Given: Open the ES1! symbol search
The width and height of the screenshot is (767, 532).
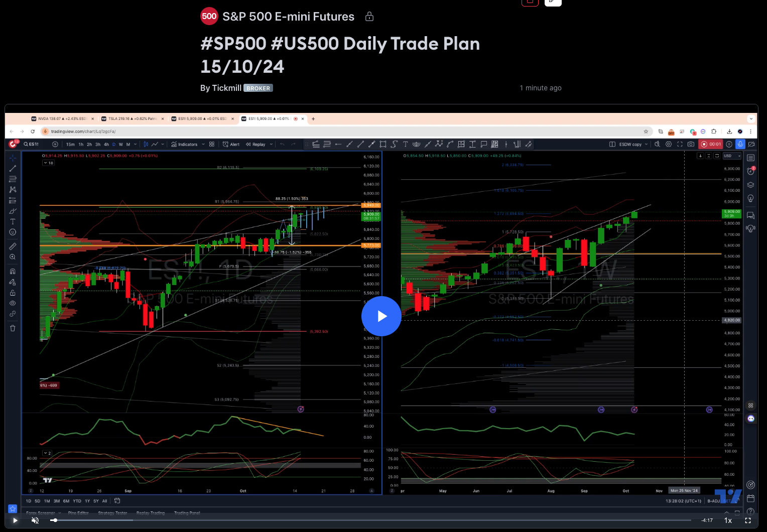Looking at the screenshot, I should coord(31,144).
